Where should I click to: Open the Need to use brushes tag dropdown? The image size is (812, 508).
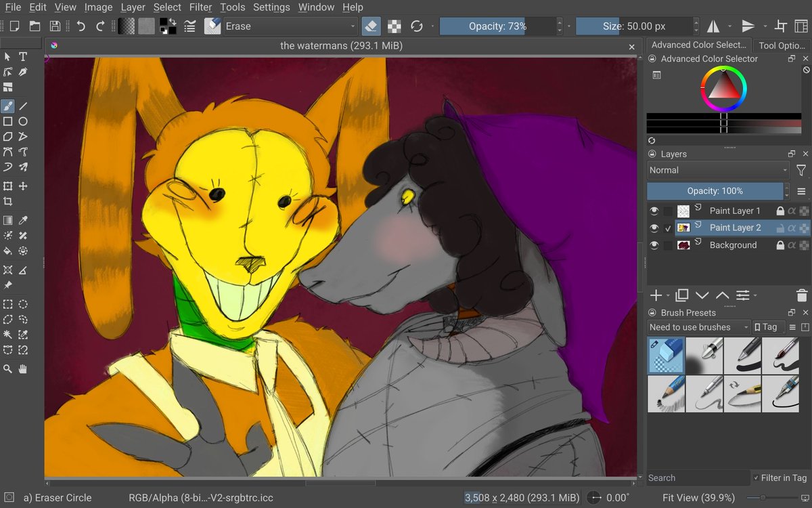tap(699, 327)
